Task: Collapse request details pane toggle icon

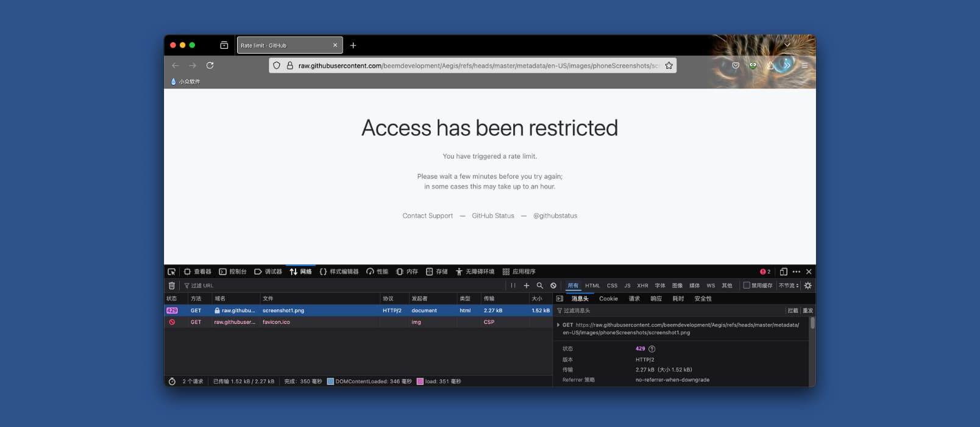Action: (559, 298)
